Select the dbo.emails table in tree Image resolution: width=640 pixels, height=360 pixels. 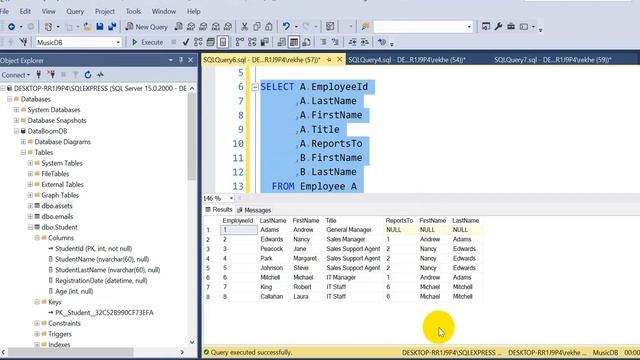click(x=57, y=216)
